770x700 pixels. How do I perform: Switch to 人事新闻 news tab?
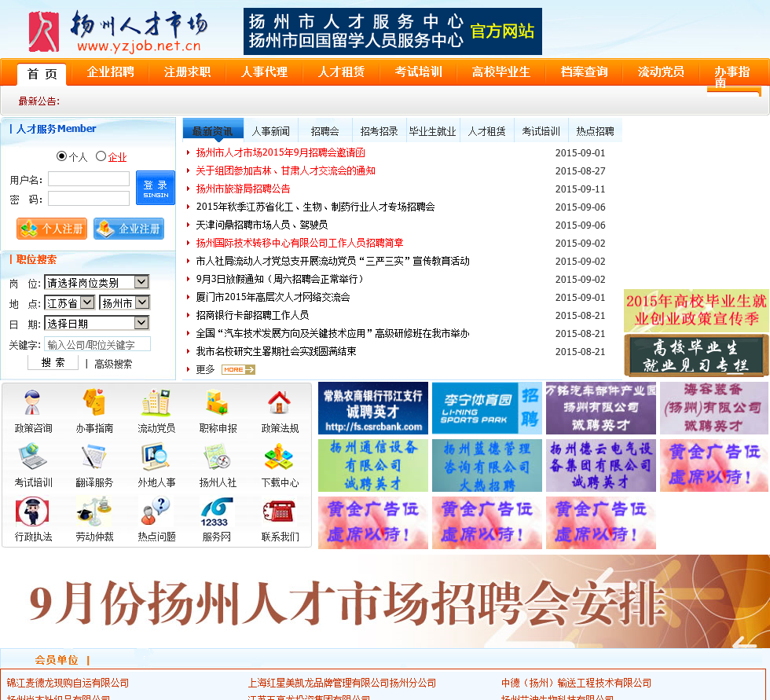[270, 131]
